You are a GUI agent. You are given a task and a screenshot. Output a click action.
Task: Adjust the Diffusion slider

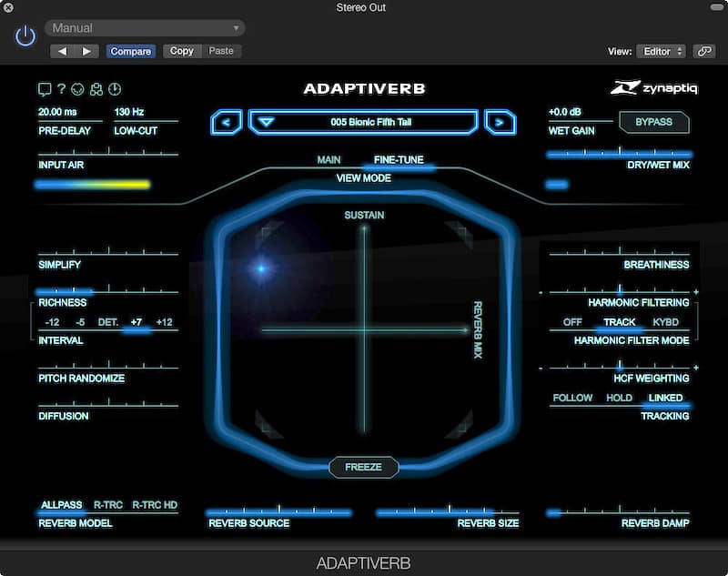click(x=108, y=404)
